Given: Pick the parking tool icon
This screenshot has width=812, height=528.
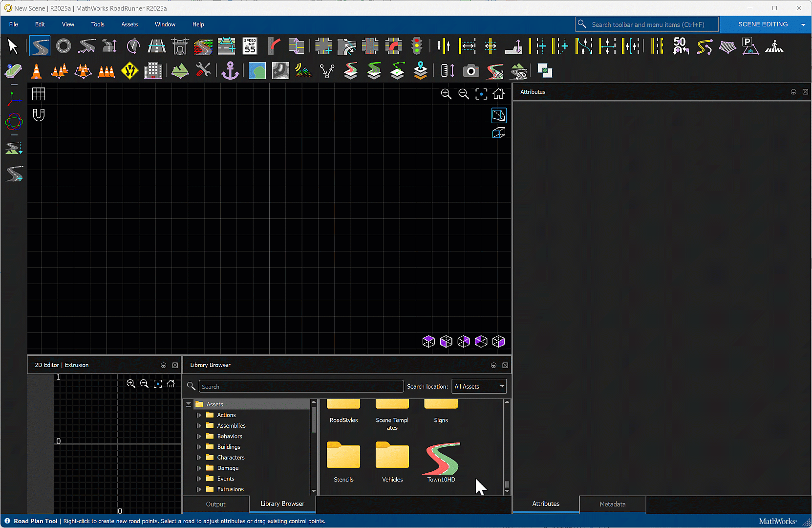Looking at the screenshot, I should pos(750,46).
